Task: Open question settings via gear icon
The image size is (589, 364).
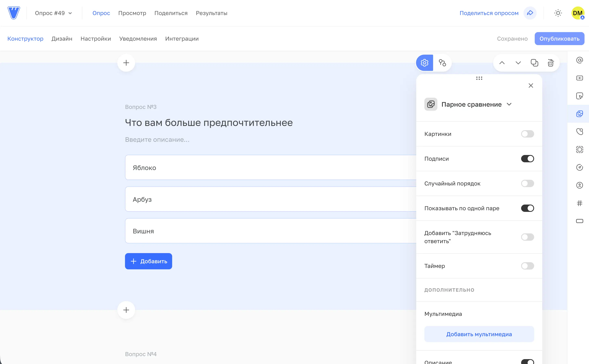Action: click(424, 63)
